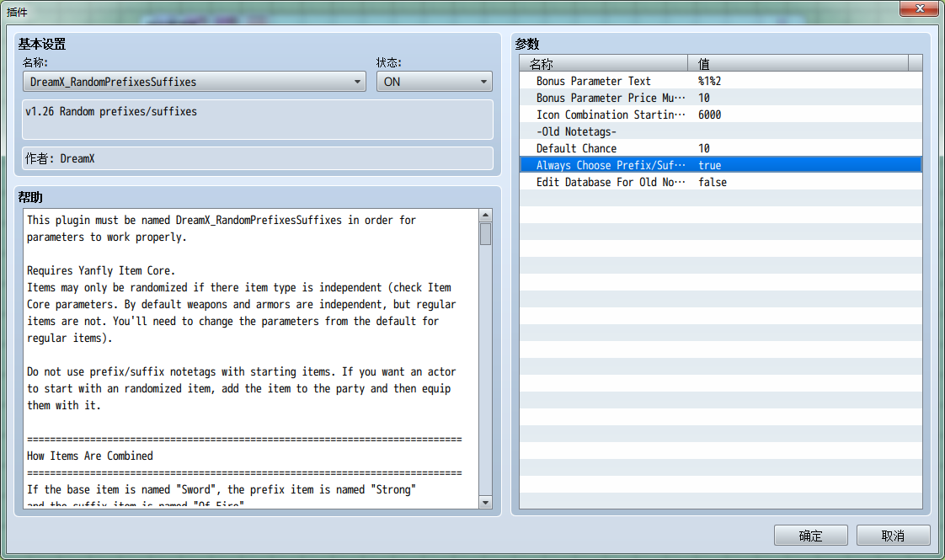Select the Bonus Parameter Price Mu… row

tap(721, 98)
